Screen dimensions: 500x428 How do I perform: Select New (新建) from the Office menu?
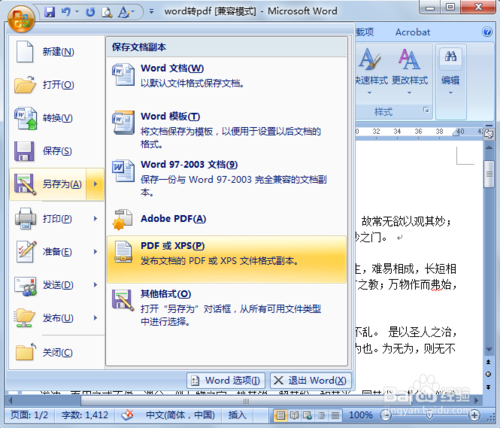57,52
